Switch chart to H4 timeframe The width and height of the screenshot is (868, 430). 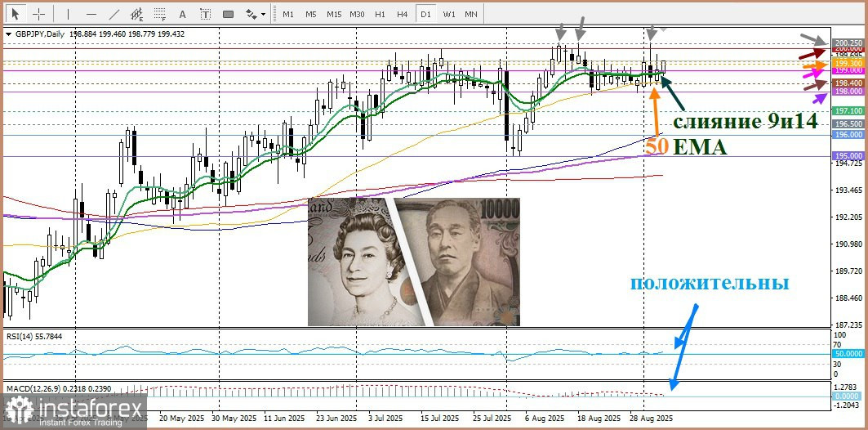click(403, 15)
